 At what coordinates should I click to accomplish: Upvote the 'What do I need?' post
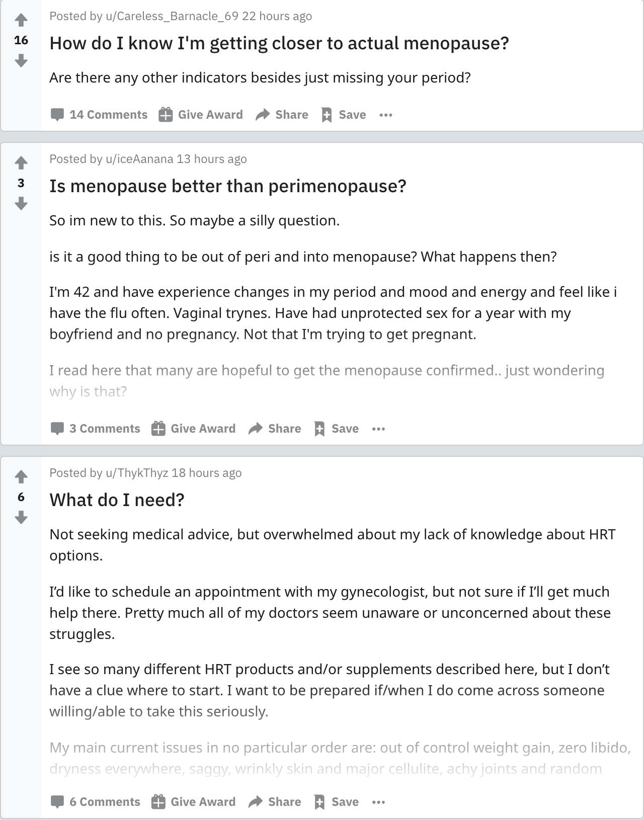pos(21,476)
